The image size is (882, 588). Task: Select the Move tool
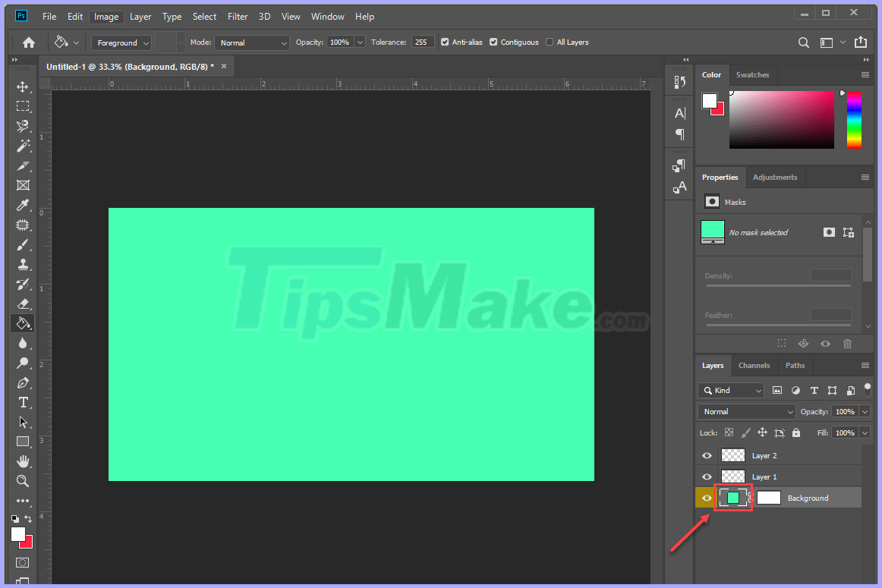23,86
